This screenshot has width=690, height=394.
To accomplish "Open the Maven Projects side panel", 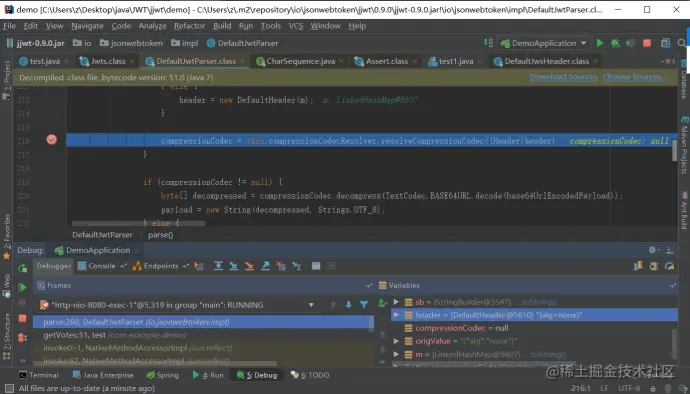I will tap(684, 145).
